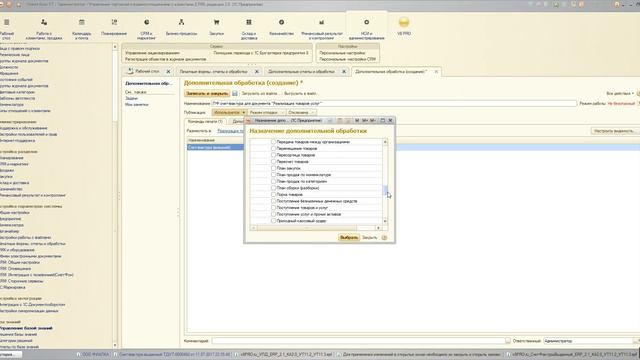Close the Рабочий стол tab
This screenshot has height=360, width=640.
(x=168, y=71)
